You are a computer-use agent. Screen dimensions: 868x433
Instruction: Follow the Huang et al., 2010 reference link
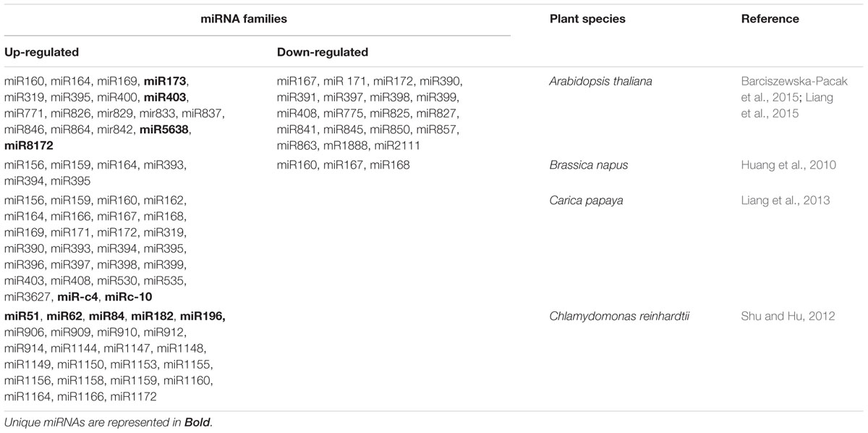(788, 165)
